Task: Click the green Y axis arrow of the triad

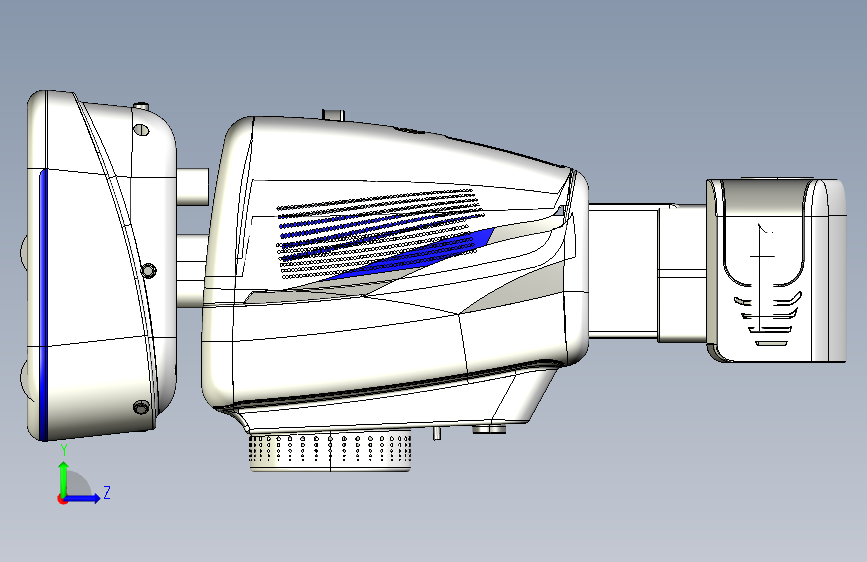Action: click(64, 479)
